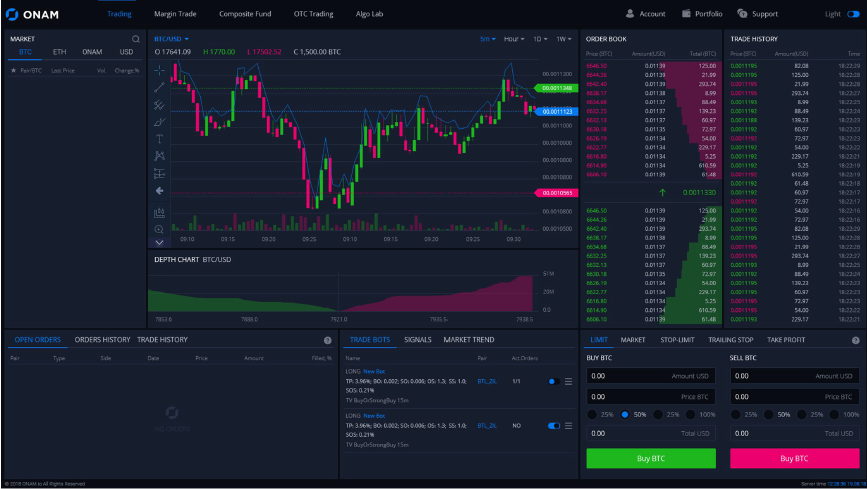Click the ONAM logo
Viewport: 867px width, 489px height.
(32, 14)
